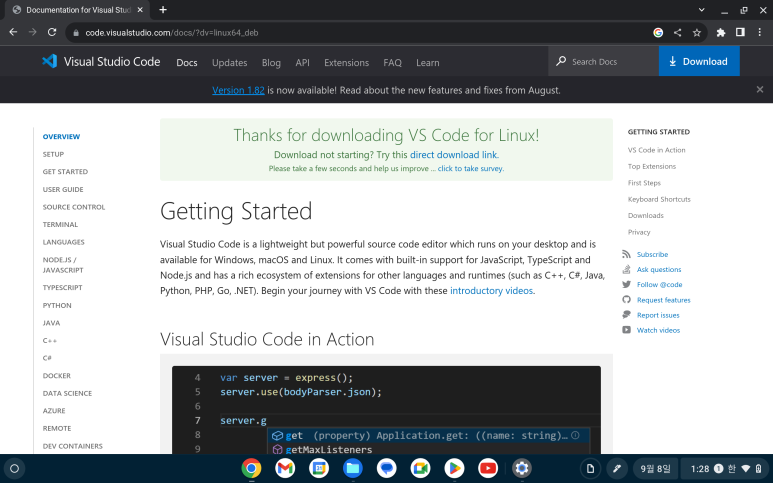Select USER GUIDE in the left sidebar
Image resolution: width=773 pixels, height=483 pixels.
click(63, 189)
